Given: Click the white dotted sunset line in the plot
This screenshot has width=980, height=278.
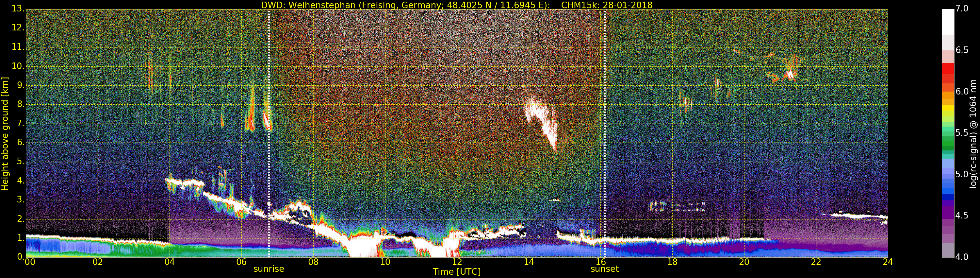Looking at the screenshot, I should pyautogui.click(x=605, y=133).
